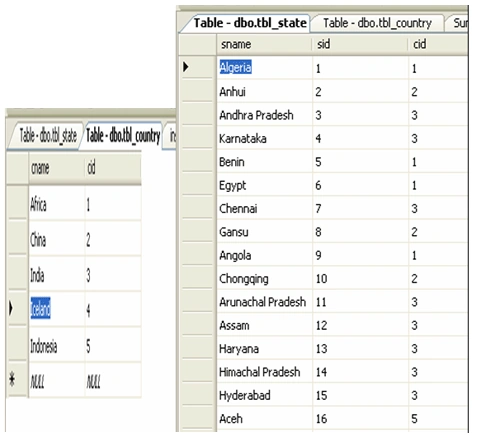Click the cid header in country table
This screenshot has width=500, height=441.
(x=113, y=168)
